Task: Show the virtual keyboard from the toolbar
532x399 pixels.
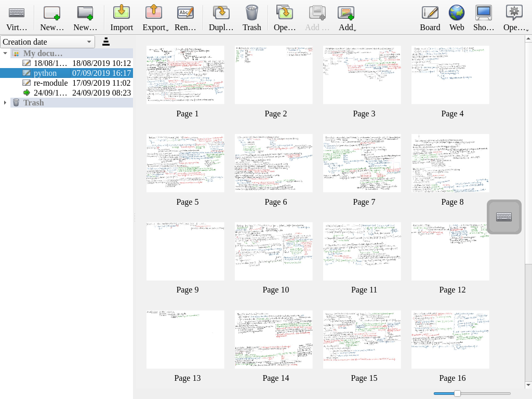Action: click(x=17, y=17)
